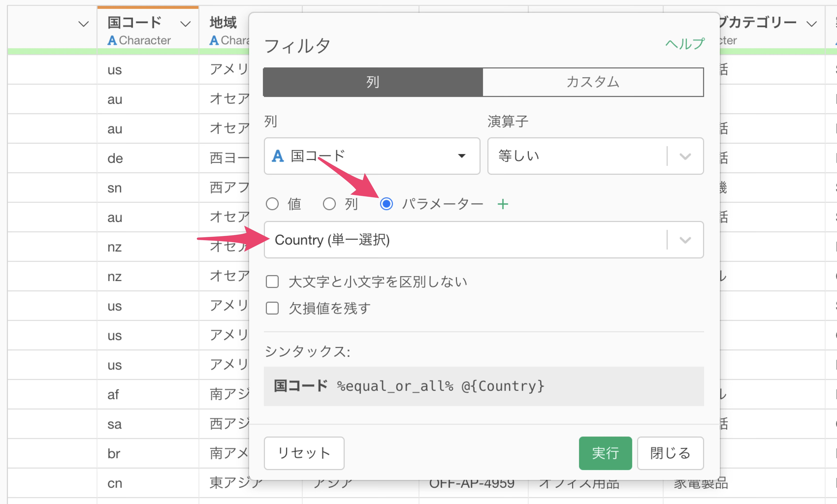Open the first column header chevron menu
This screenshot has width=837, height=504.
click(x=83, y=24)
